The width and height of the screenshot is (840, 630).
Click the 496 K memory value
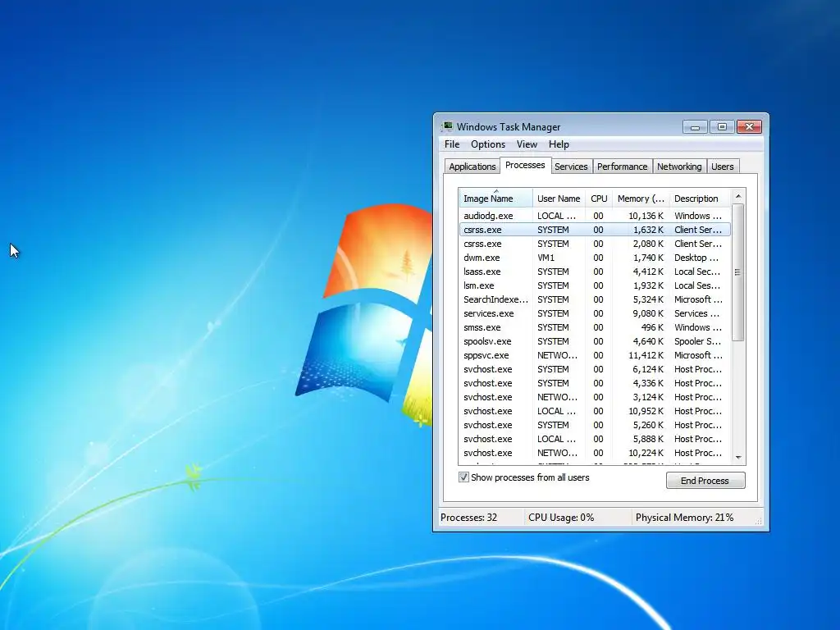tap(652, 327)
